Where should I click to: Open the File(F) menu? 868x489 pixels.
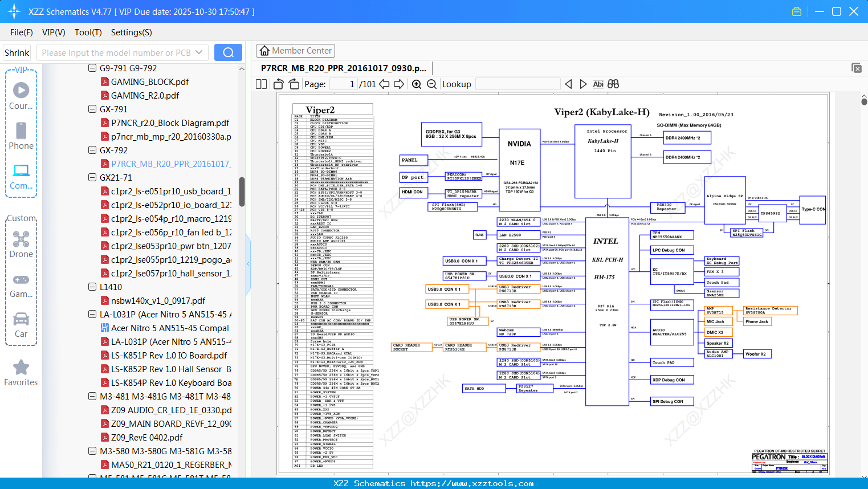point(22,32)
